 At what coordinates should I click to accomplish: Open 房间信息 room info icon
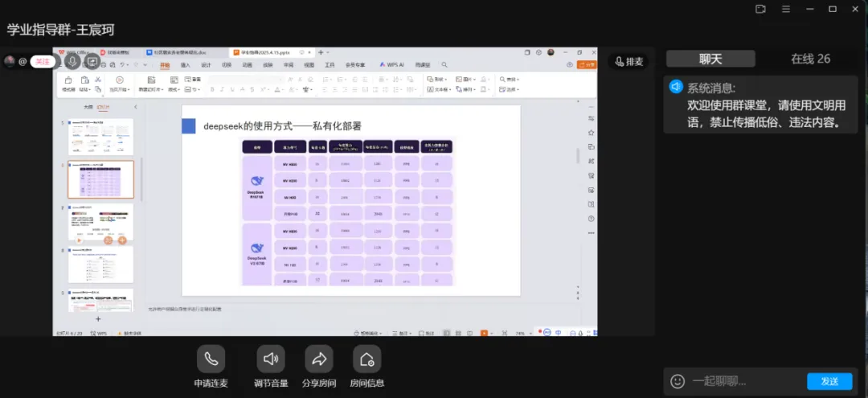366,359
